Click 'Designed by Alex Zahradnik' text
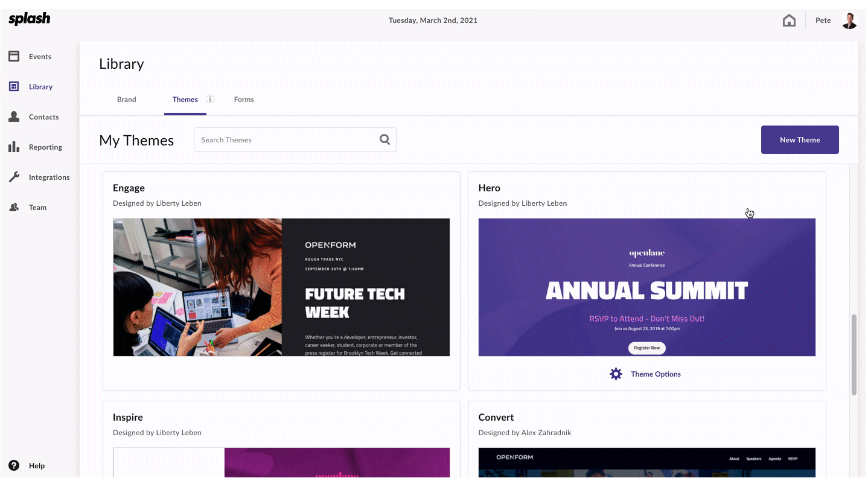This screenshot has width=868, height=478. pos(525,433)
